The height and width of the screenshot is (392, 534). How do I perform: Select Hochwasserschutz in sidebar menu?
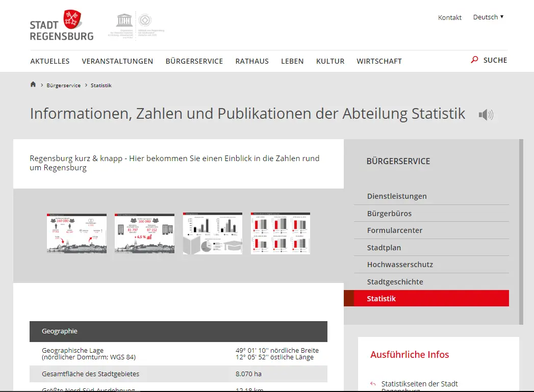pyautogui.click(x=400, y=265)
